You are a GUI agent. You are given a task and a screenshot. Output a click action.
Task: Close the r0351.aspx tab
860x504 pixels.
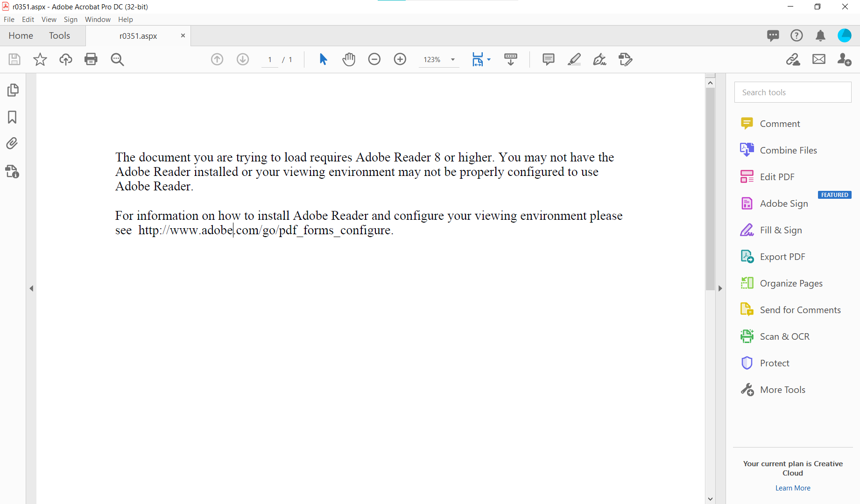(x=183, y=35)
